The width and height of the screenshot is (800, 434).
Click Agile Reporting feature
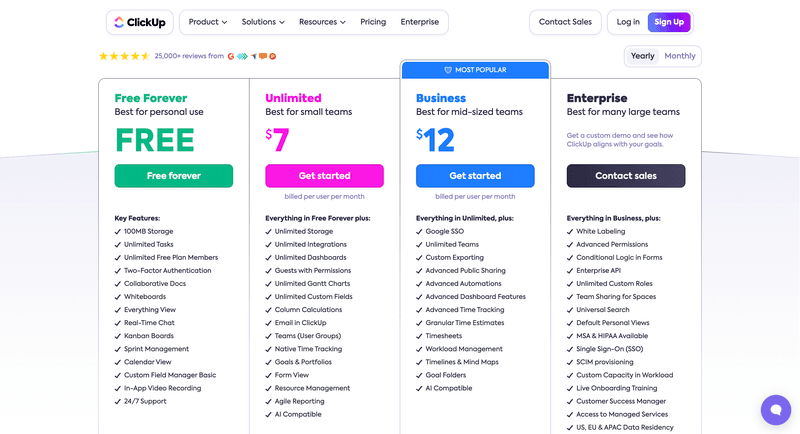pyautogui.click(x=299, y=401)
